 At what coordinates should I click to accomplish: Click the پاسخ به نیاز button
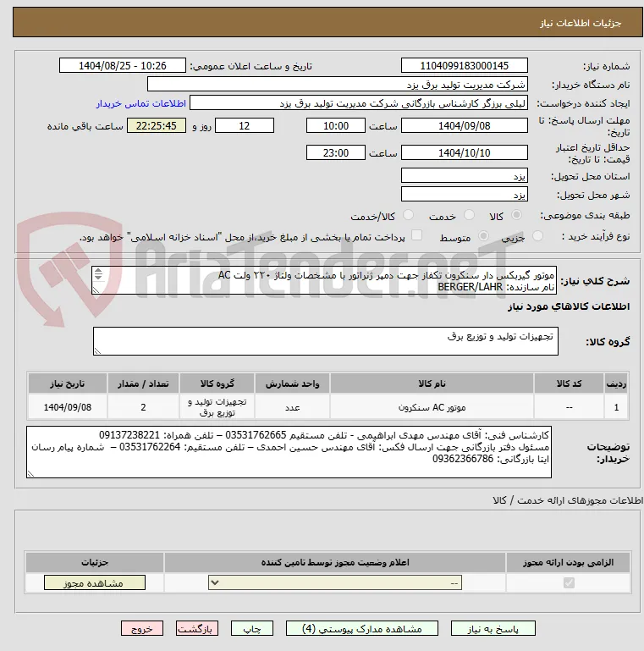point(493,629)
